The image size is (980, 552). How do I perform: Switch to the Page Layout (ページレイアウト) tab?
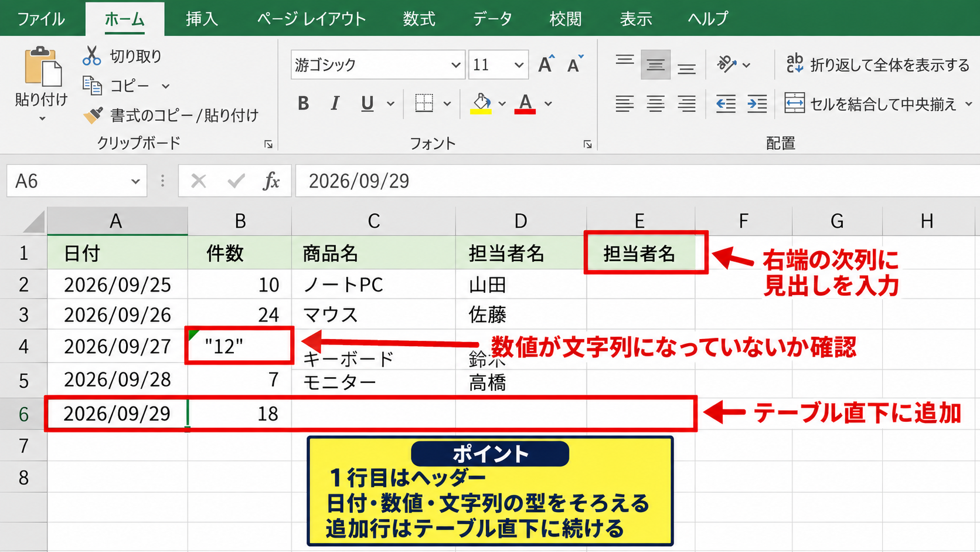[x=311, y=19]
